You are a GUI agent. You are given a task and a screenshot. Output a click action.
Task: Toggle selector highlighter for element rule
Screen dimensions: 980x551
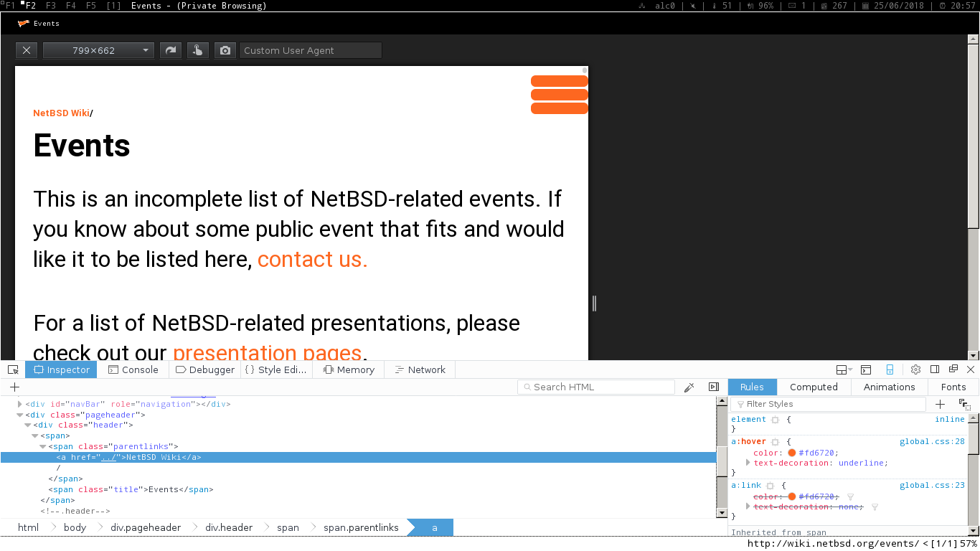click(x=776, y=420)
